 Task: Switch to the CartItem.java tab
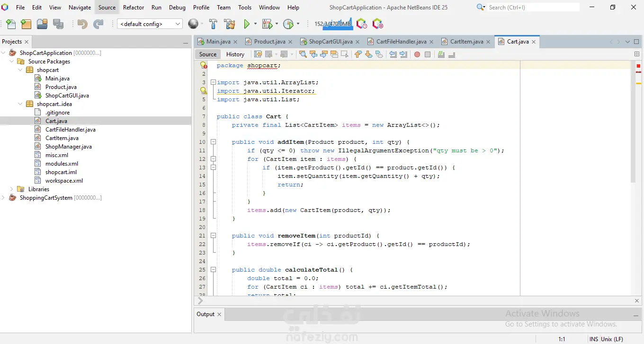point(466,42)
